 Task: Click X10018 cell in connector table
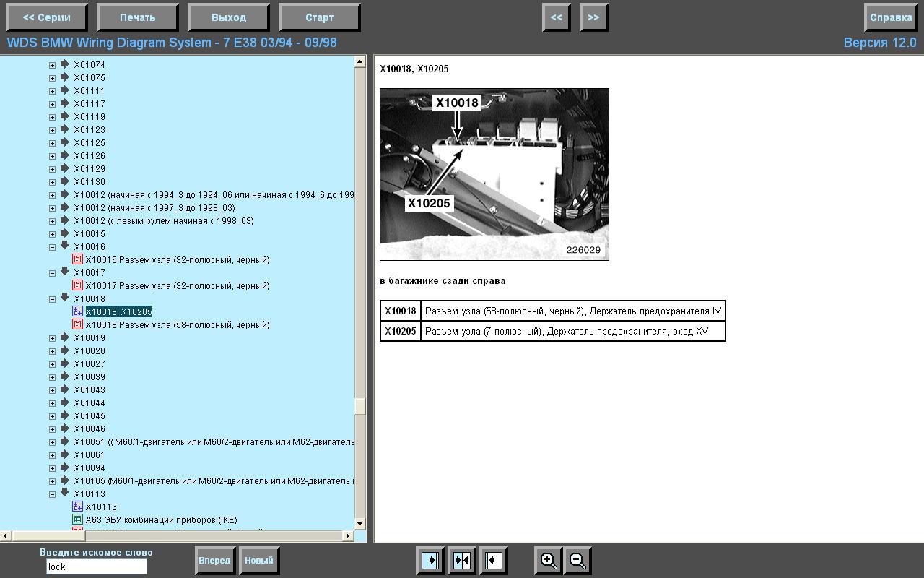pos(401,311)
